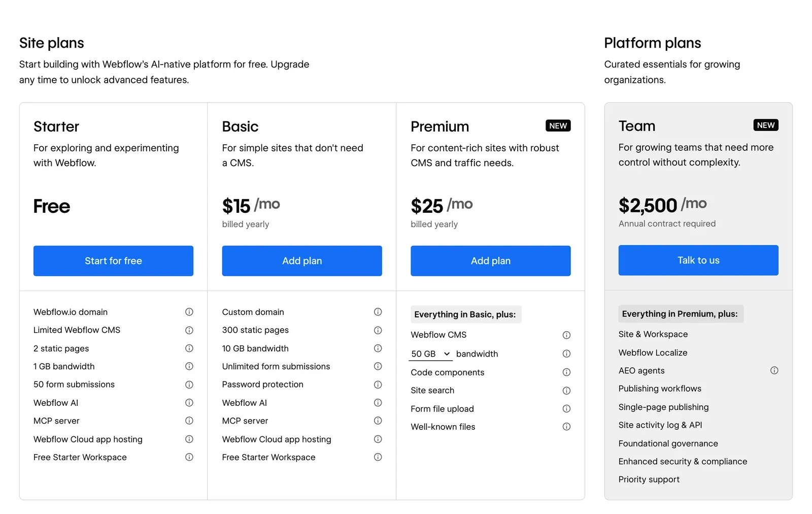Open info icon beside 2 static pages
812x514 pixels.
point(189,348)
